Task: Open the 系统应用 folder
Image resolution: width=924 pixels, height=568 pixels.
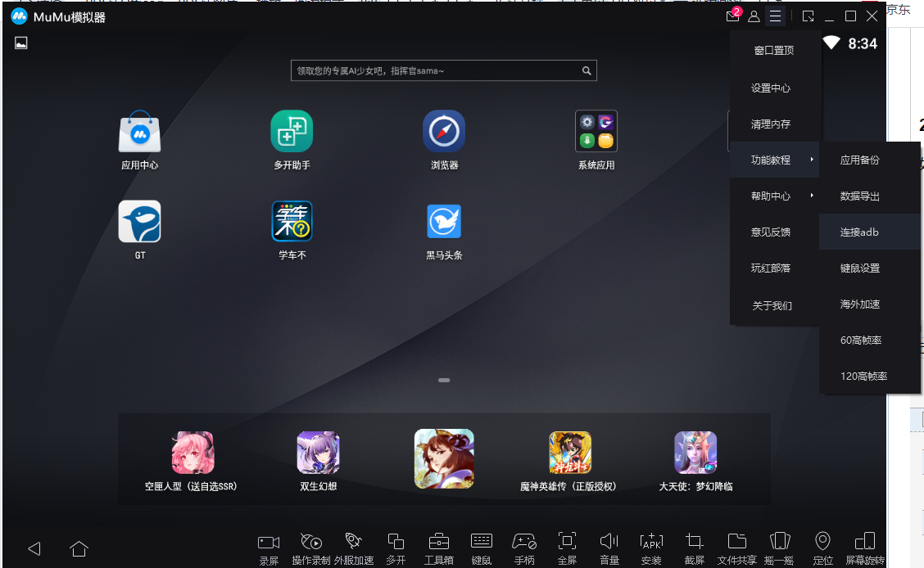Action: pyautogui.click(x=596, y=131)
